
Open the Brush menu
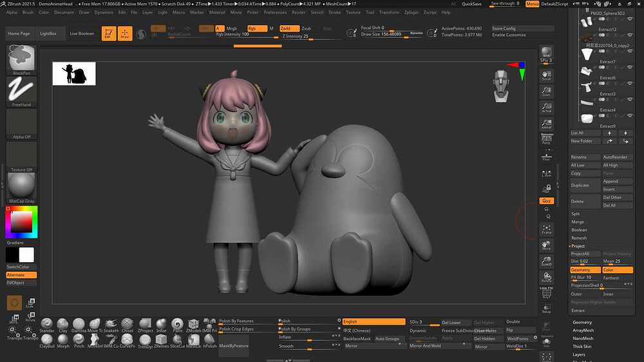coord(28,12)
